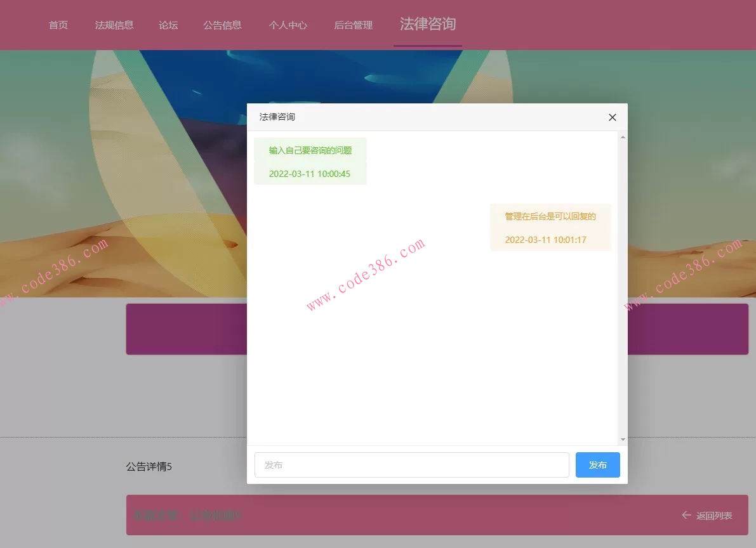Image resolution: width=756 pixels, height=548 pixels.
Task: Close the 法律咨询 dialog
Action: pos(613,117)
